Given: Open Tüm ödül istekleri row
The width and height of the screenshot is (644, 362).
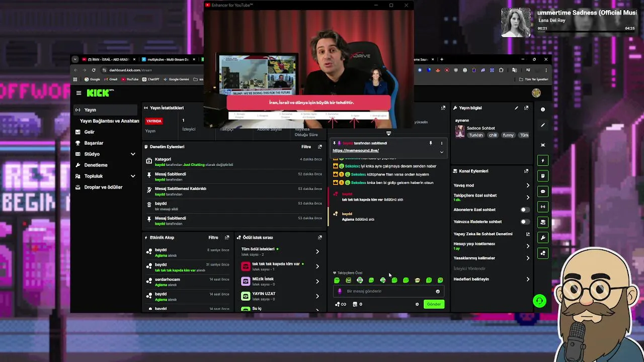Looking at the screenshot, I should coord(280,251).
